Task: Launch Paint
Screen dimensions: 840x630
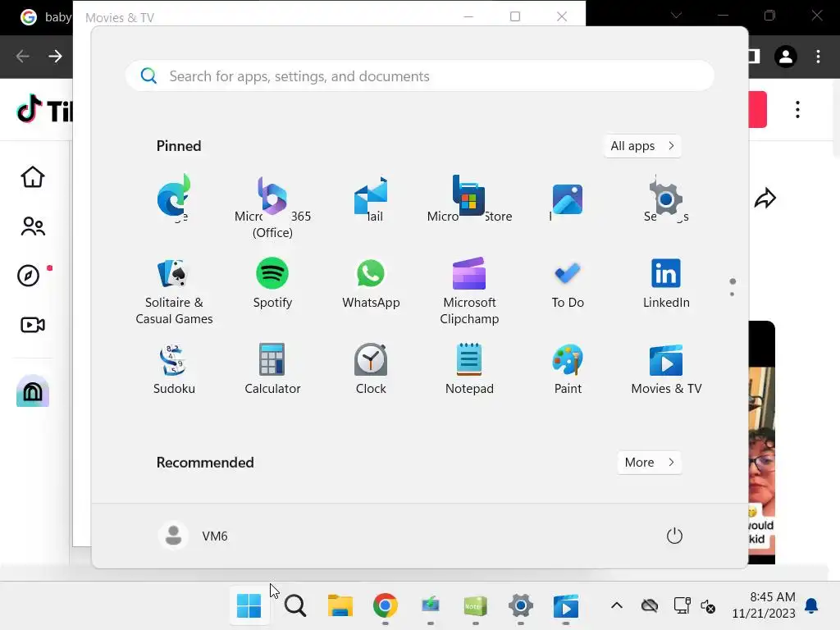Action: pyautogui.click(x=568, y=370)
